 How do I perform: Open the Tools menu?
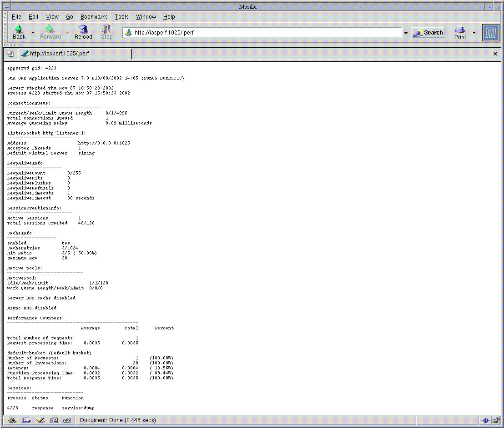(122, 17)
